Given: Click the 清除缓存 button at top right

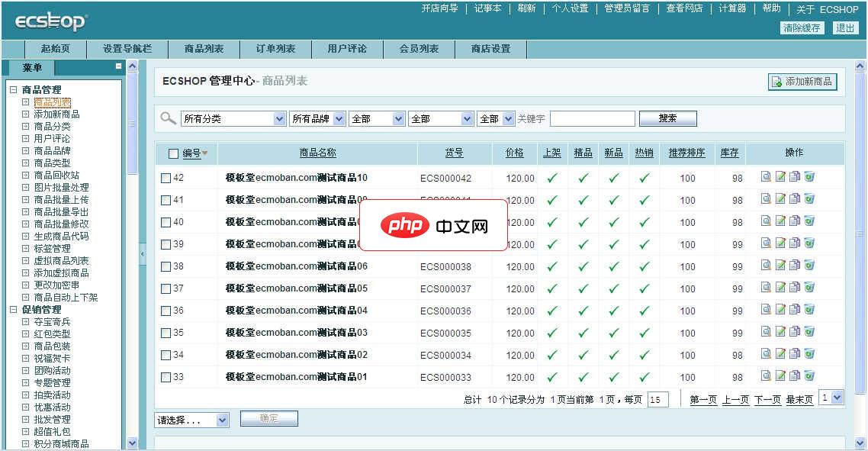Looking at the screenshot, I should pos(802,27).
